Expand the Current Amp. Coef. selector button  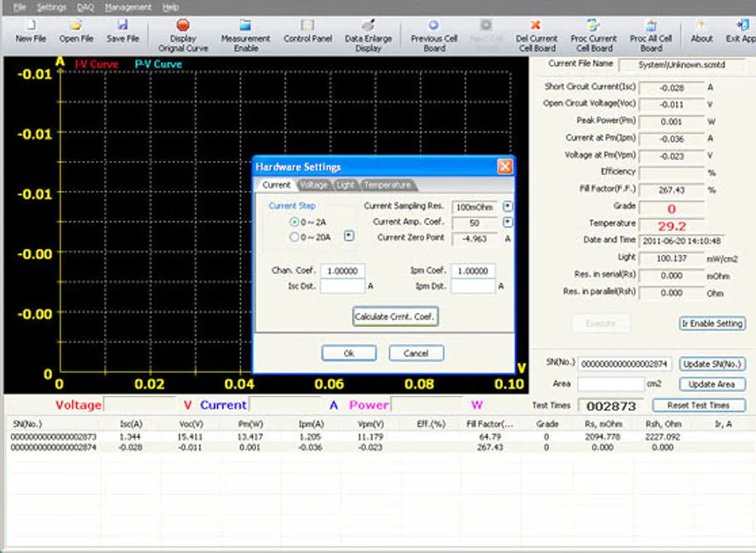click(508, 223)
